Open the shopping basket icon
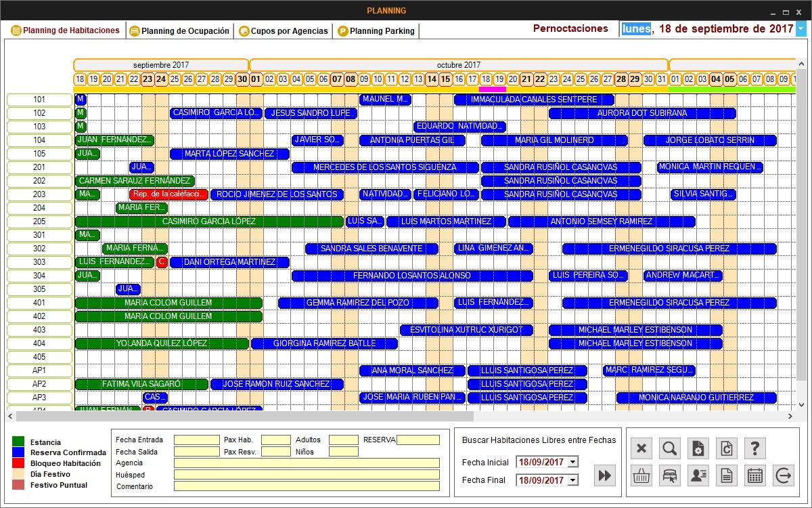812x508 pixels. 641,475
